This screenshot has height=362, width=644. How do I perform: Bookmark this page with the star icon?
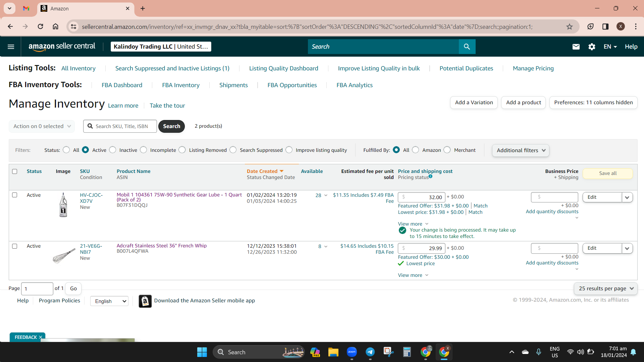570,26
